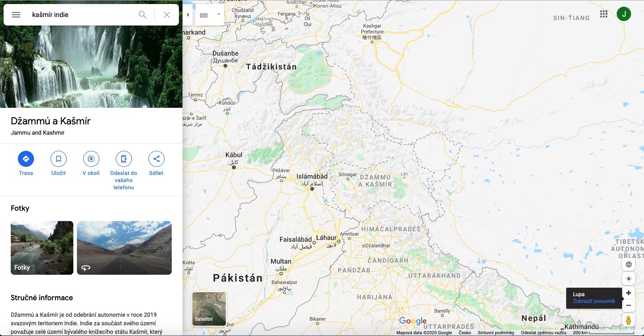Click the Smluvní podmínky link
Screen dimensions: 644x336
[x=496, y=333]
